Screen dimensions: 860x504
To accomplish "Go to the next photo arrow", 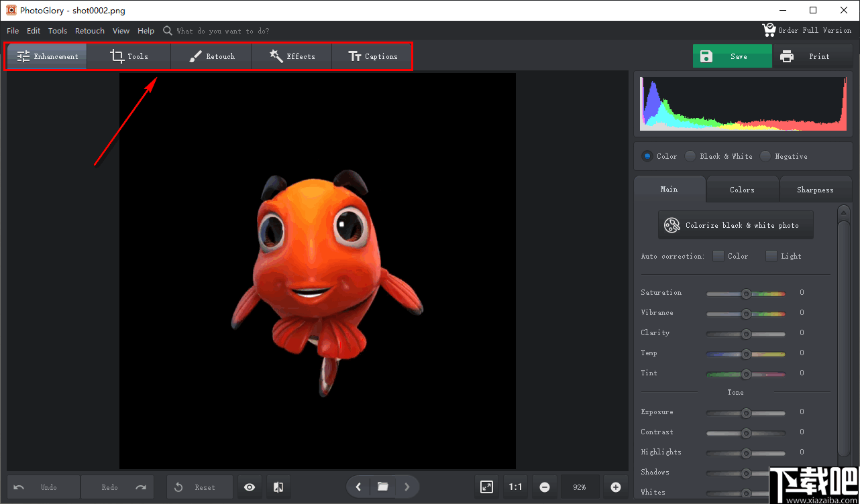I will pyautogui.click(x=407, y=487).
